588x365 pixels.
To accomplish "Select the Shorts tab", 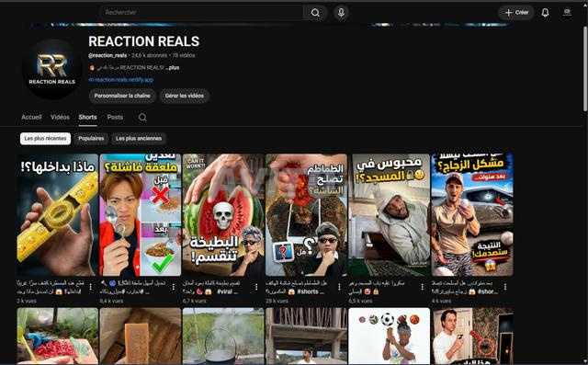I will click(88, 118).
